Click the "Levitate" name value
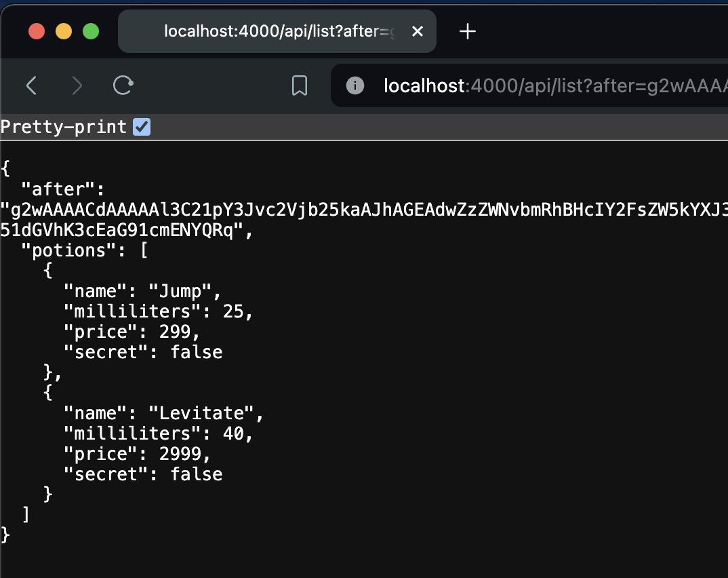728x578 pixels. click(x=201, y=413)
